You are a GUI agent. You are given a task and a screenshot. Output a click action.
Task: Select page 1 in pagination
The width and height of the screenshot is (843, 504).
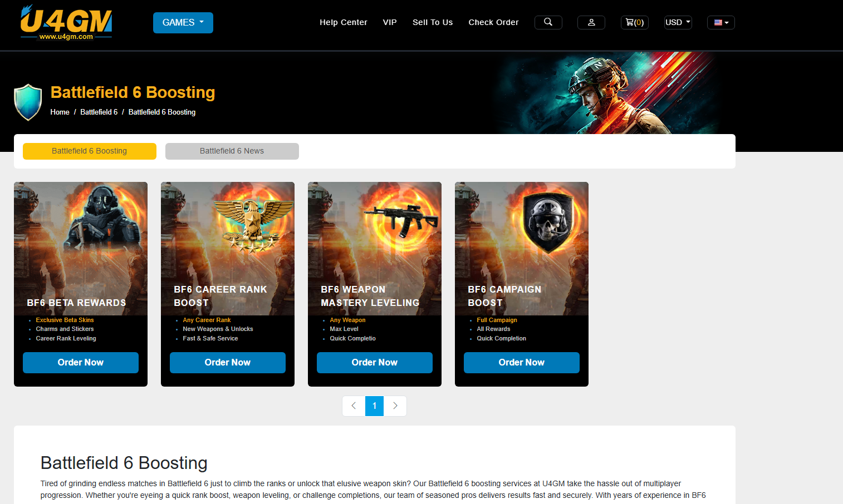pos(374,406)
